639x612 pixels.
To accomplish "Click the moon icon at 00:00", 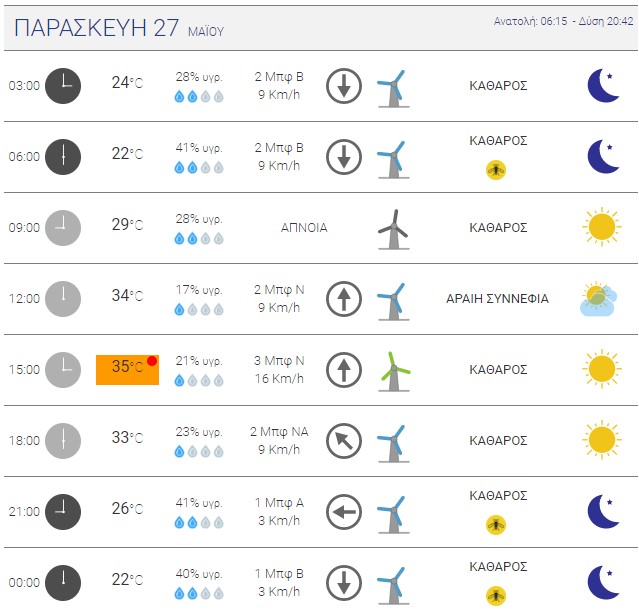I will [x=604, y=583].
